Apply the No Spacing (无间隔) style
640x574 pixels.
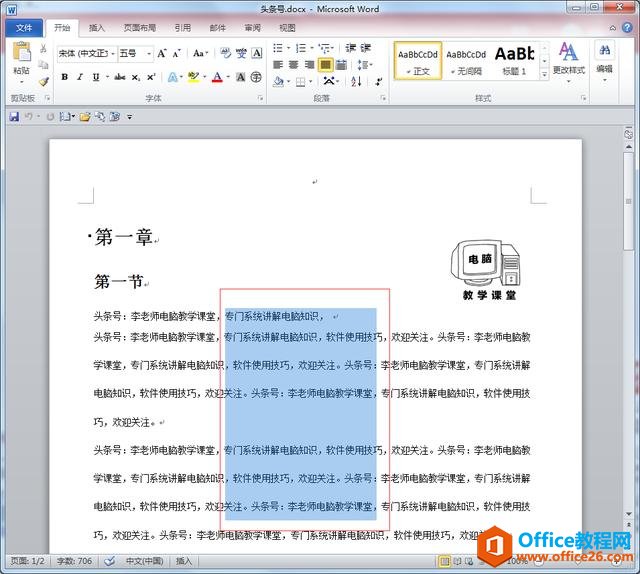coord(466,60)
